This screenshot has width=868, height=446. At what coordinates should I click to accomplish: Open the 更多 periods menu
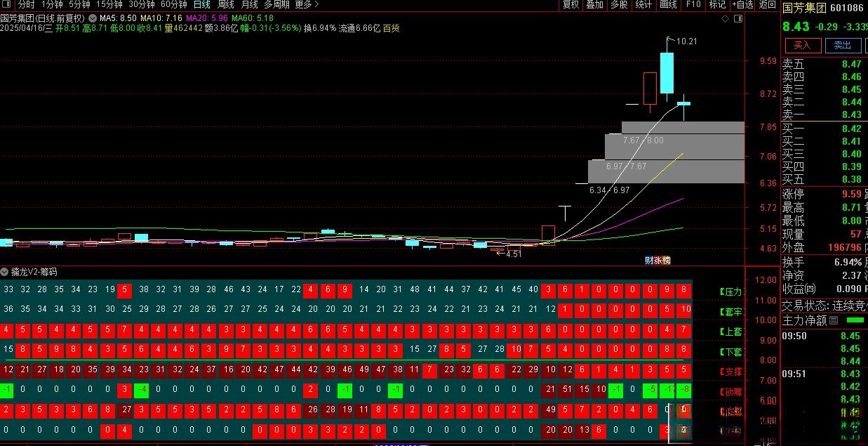(307, 5)
